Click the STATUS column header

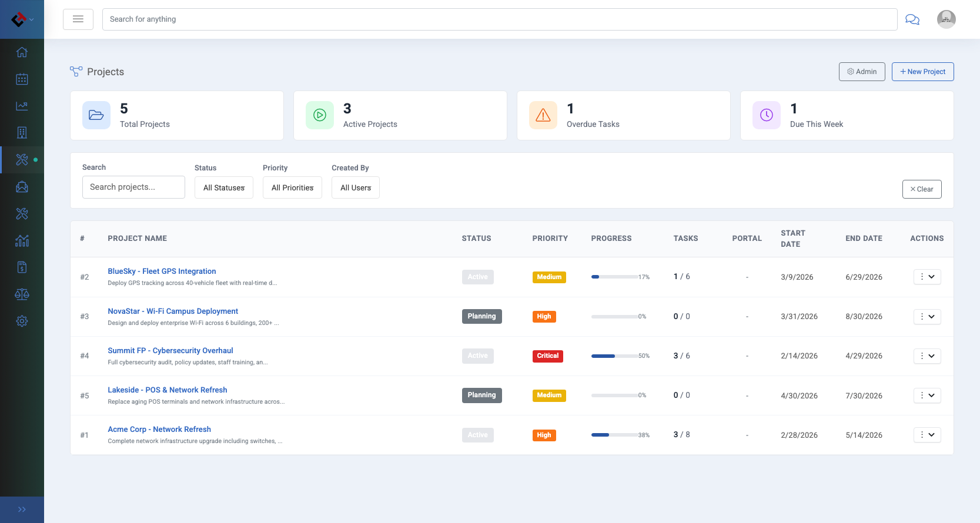476,239
